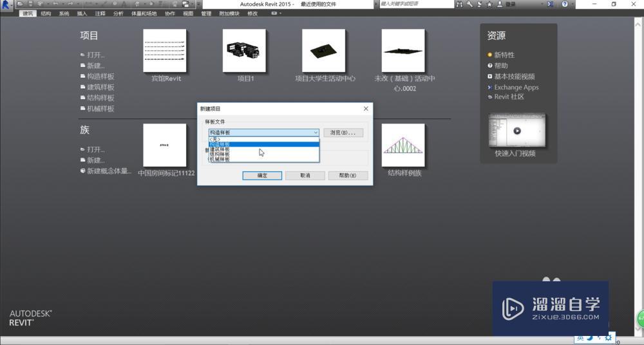This screenshot has width=644, height=345.
Task: Click the satellite Communication Center icon
Action: click(x=479, y=4)
